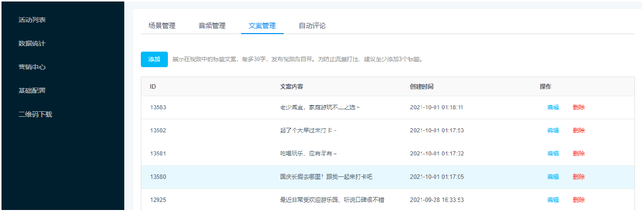
Task: Select the 文案管理 tab
Action: pos(262,26)
